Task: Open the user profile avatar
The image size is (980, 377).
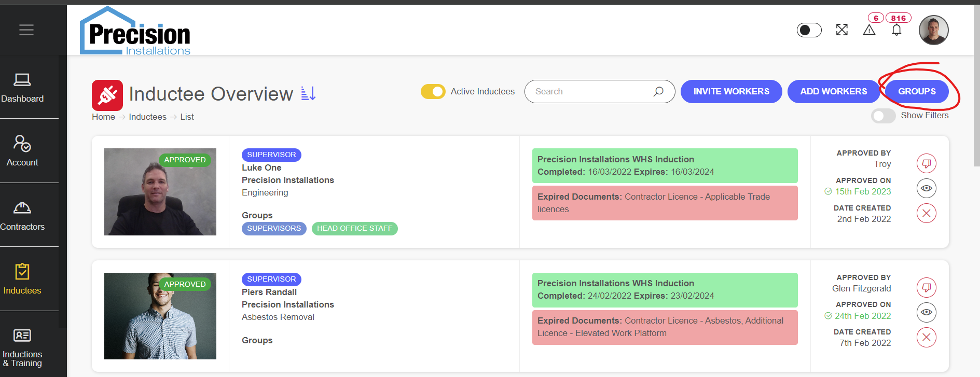Action: [x=933, y=30]
